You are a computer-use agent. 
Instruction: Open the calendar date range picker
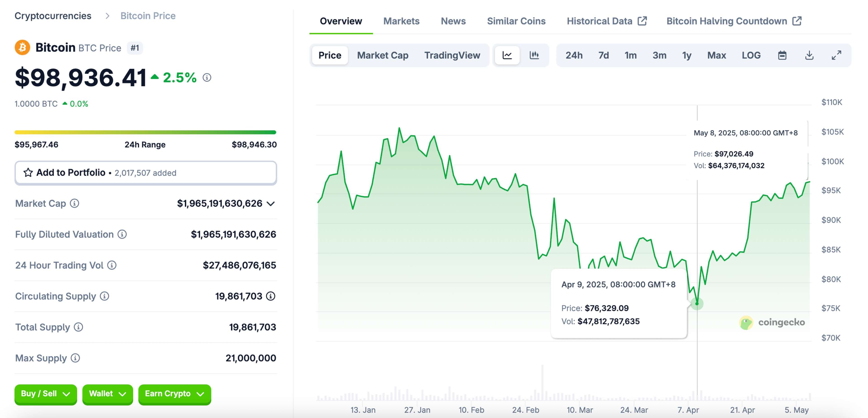click(x=782, y=55)
